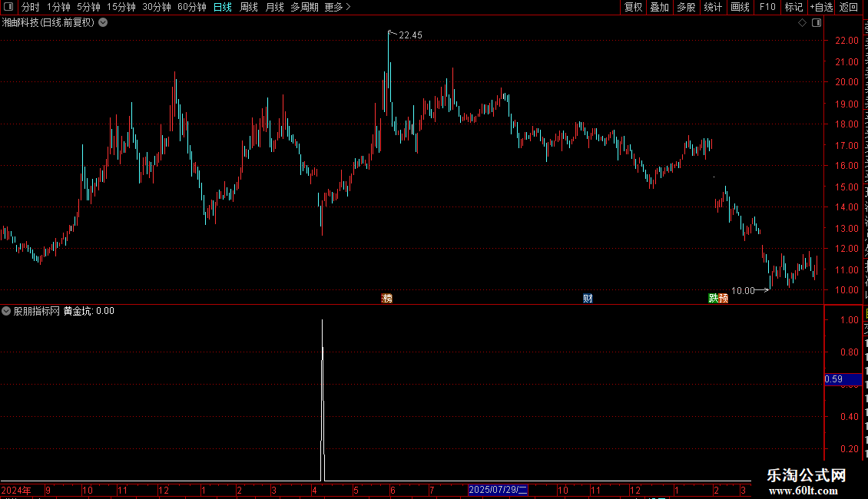Click the diamond icon in chart header
Image resolution: width=868 pixels, height=499 pixels.
click(802, 23)
